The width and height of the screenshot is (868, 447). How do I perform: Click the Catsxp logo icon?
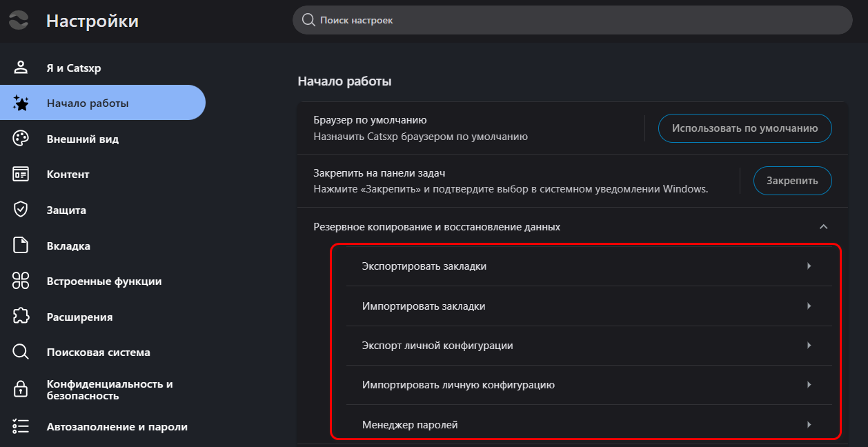point(19,20)
